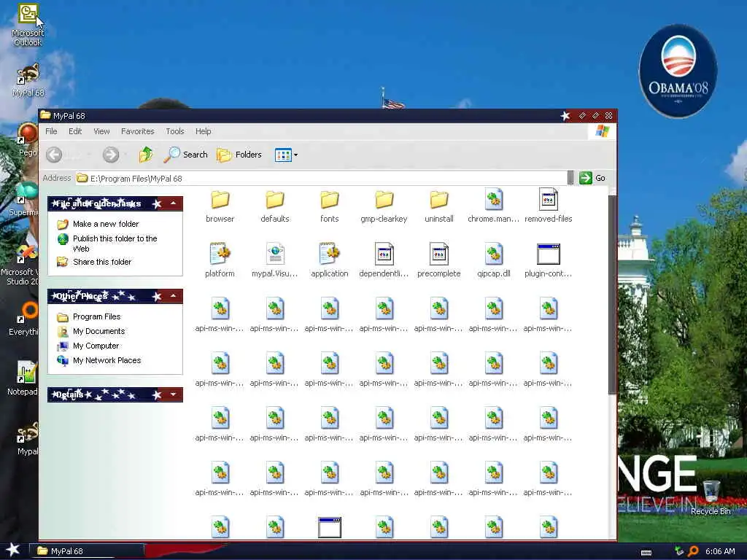747x560 pixels.
Task: Open the uninstall folder
Action: (x=438, y=206)
